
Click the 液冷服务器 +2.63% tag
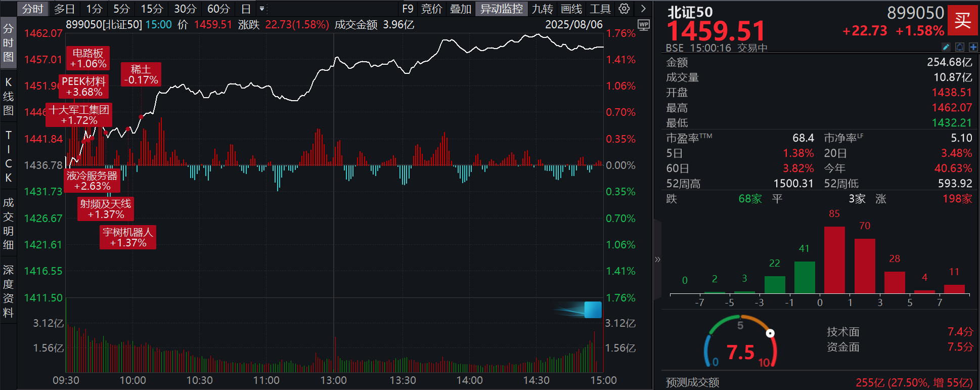click(x=92, y=181)
